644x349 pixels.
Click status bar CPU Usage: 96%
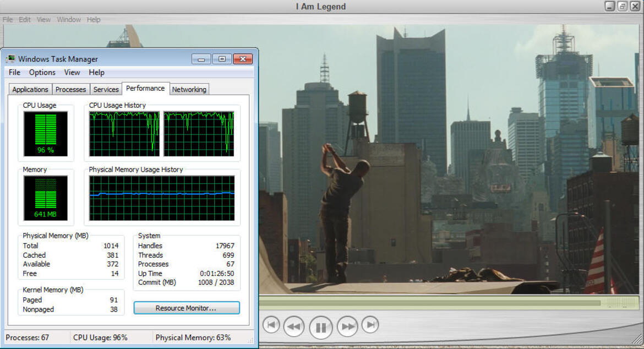point(100,337)
